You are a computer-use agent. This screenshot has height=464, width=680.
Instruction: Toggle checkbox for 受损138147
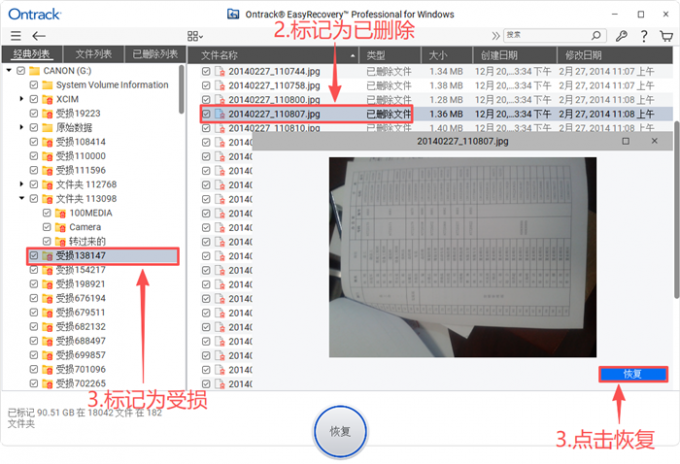coord(34,255)
